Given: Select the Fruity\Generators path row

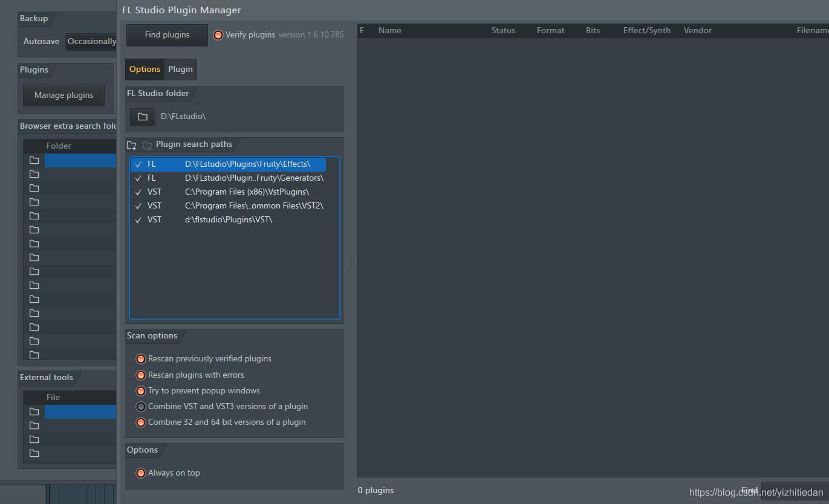Looking at the screenshot, I should pyautogui.click(x=229, y=178).
